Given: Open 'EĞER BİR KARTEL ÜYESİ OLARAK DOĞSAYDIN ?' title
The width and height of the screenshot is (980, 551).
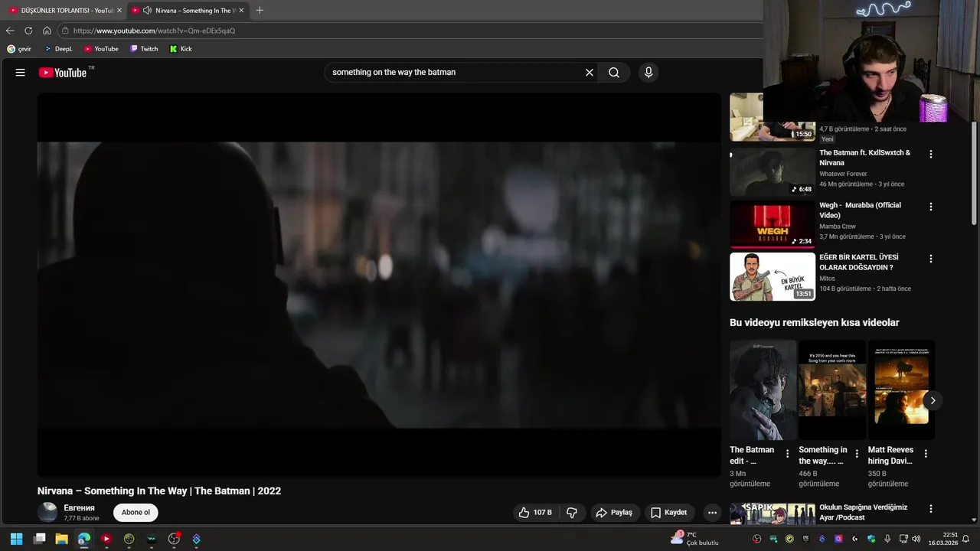Looking at the screenshot, I should coord(858,262).
